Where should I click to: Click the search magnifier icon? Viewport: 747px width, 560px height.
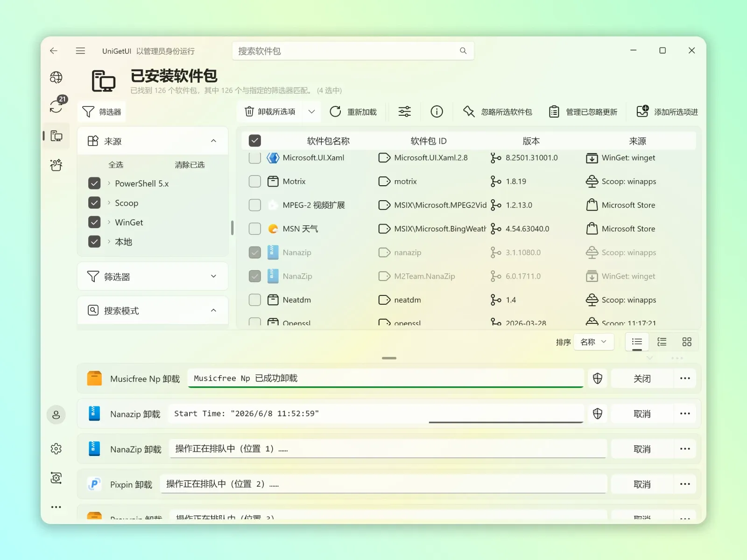coord(463,51)
